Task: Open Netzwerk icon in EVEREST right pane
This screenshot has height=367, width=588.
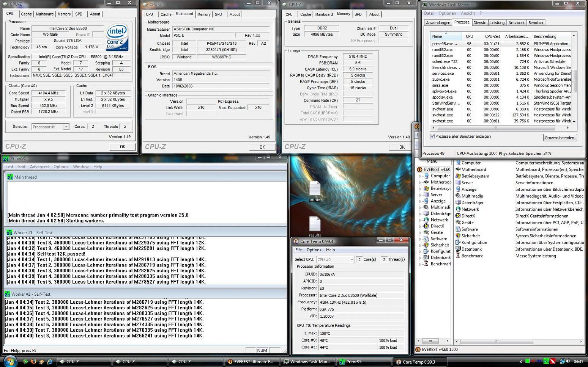Action: (x=458, y=209)
